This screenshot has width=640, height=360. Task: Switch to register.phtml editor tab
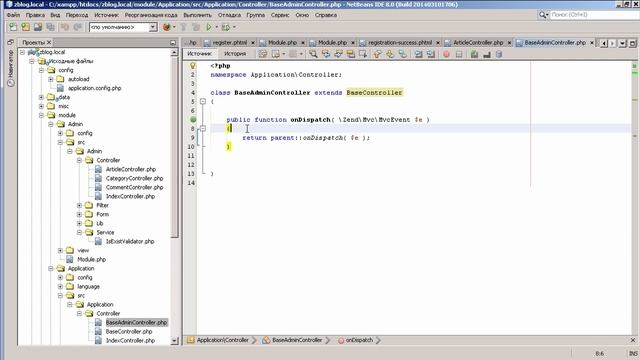pyautogui.click(x=230, y=42)
